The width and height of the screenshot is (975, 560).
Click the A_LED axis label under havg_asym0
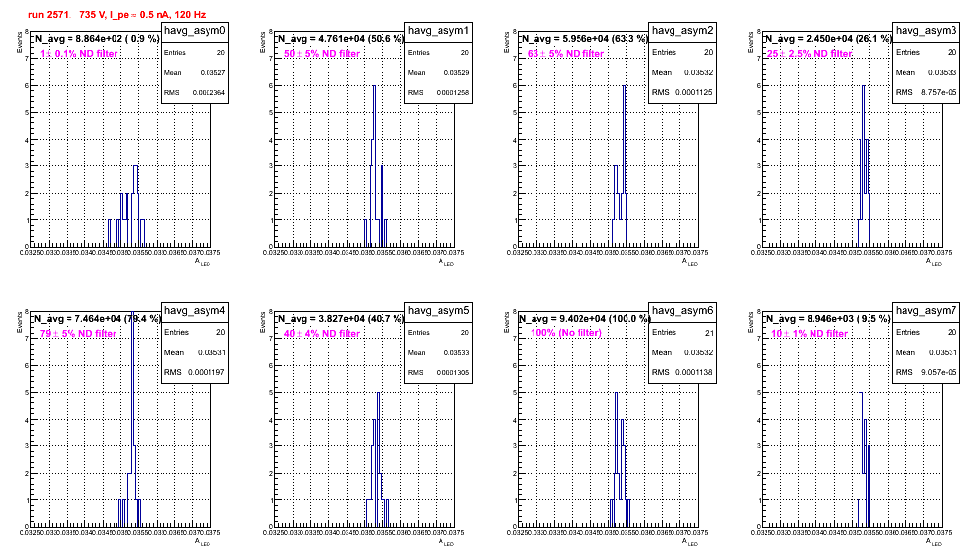tap(203, 262)
